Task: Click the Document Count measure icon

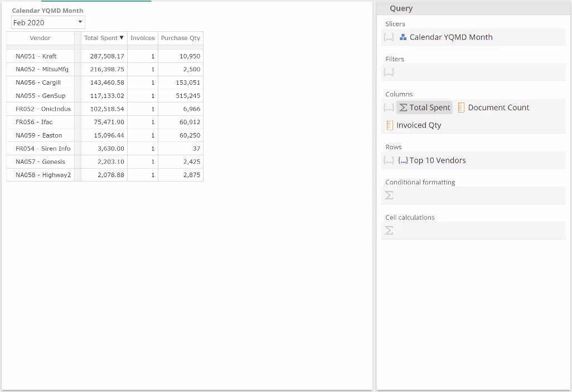Action: pyautogui.click(x=461, y=107)
